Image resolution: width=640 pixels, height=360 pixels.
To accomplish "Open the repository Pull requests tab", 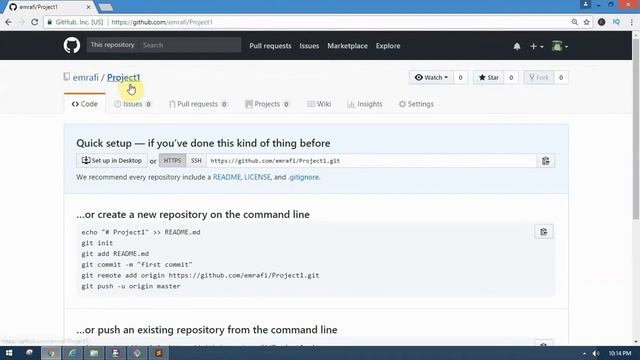I will point(198,104).
